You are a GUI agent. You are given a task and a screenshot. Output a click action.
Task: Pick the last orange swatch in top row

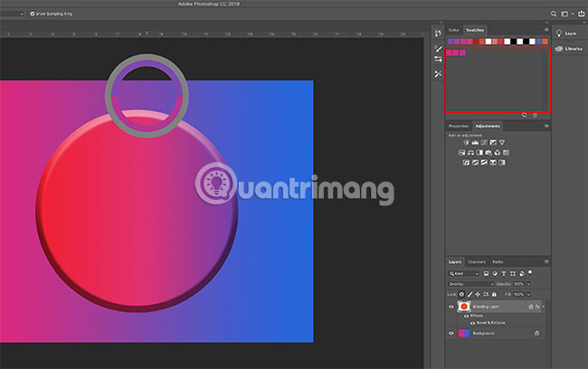click(x=545, y=42)
